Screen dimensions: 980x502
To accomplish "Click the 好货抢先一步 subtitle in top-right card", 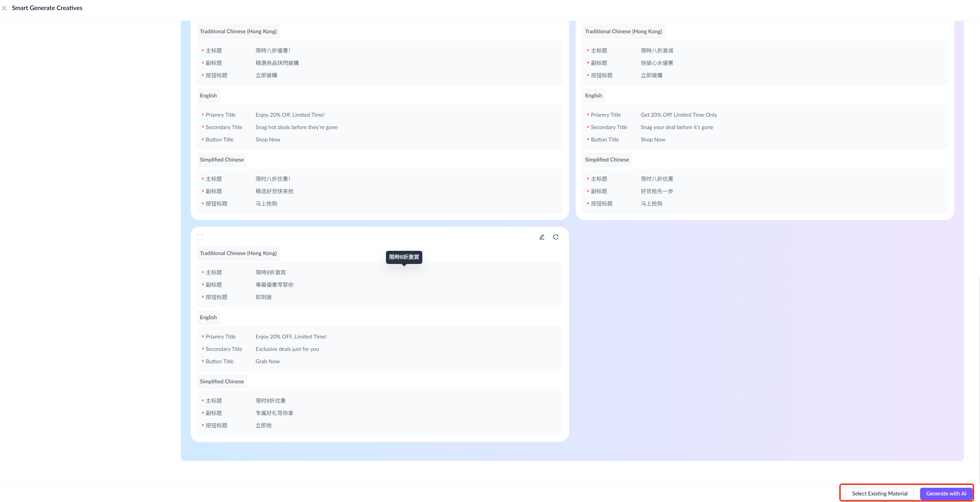I will 657,191.
